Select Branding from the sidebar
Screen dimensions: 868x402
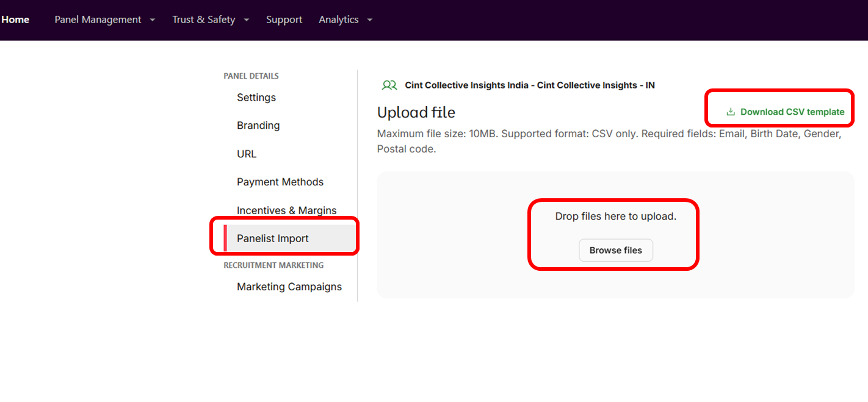pyautogui.click(x=258, y=126)
